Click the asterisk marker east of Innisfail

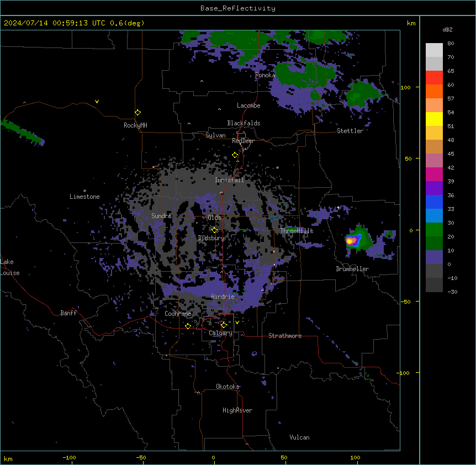pos(277,167)
